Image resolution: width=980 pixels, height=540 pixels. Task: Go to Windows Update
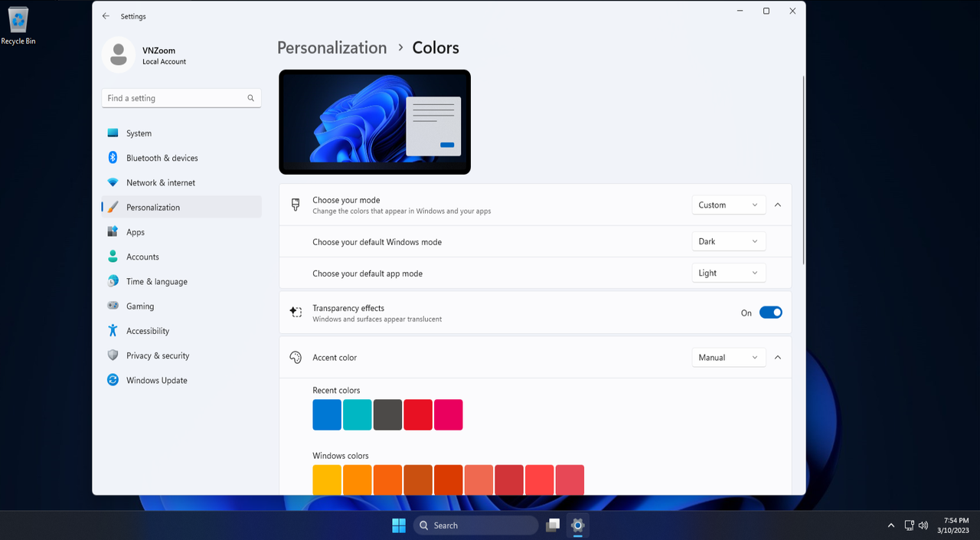tap(181, 380)
